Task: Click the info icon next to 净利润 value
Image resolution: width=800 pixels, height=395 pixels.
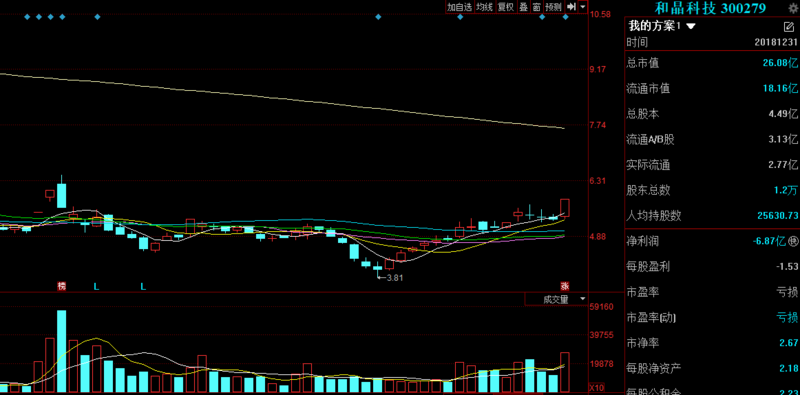Action: 792,241
